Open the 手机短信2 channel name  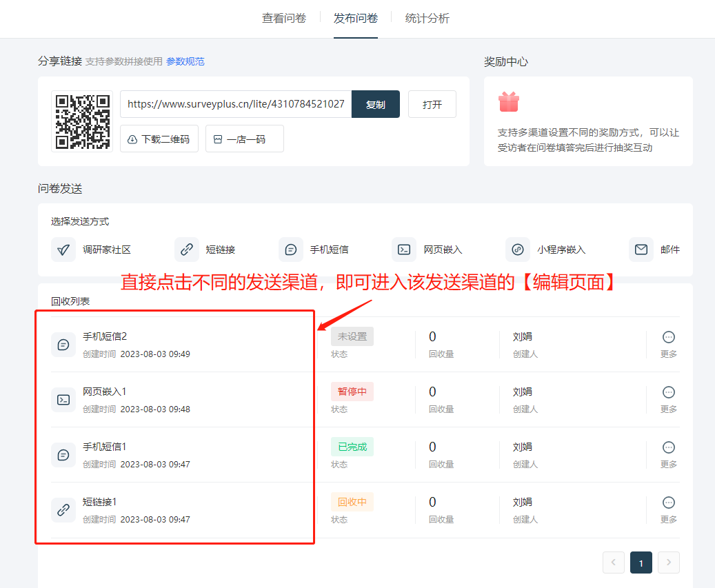[105, 336]
